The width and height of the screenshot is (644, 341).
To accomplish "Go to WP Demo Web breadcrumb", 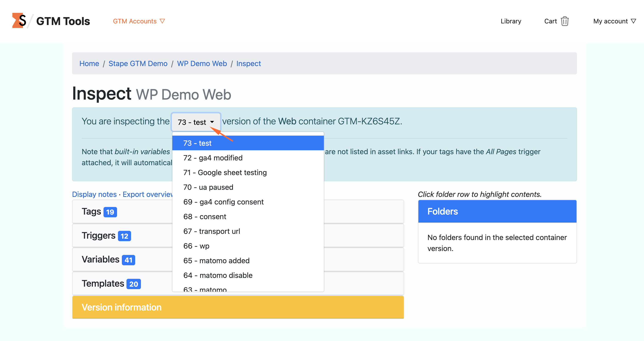I will [x=202, y=64].
